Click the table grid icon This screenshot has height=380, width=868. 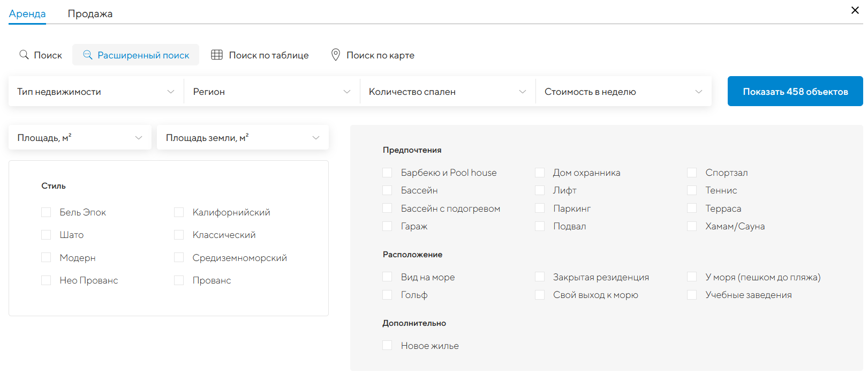(217, 55)
